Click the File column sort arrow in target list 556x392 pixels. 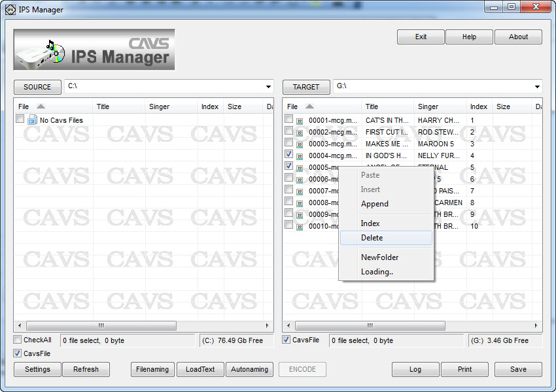[309, 106]
